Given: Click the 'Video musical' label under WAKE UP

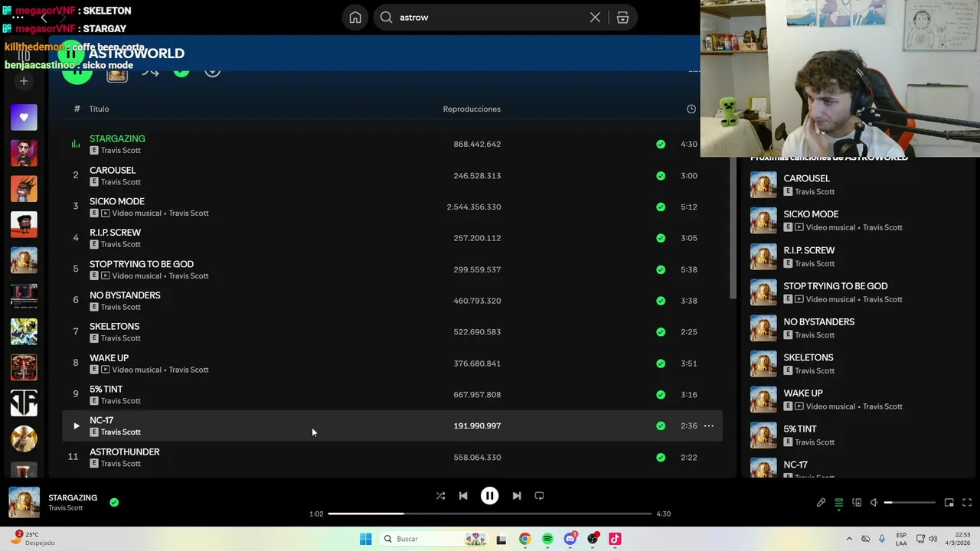Looking at the screenshot, I should [x=136, y=370].
